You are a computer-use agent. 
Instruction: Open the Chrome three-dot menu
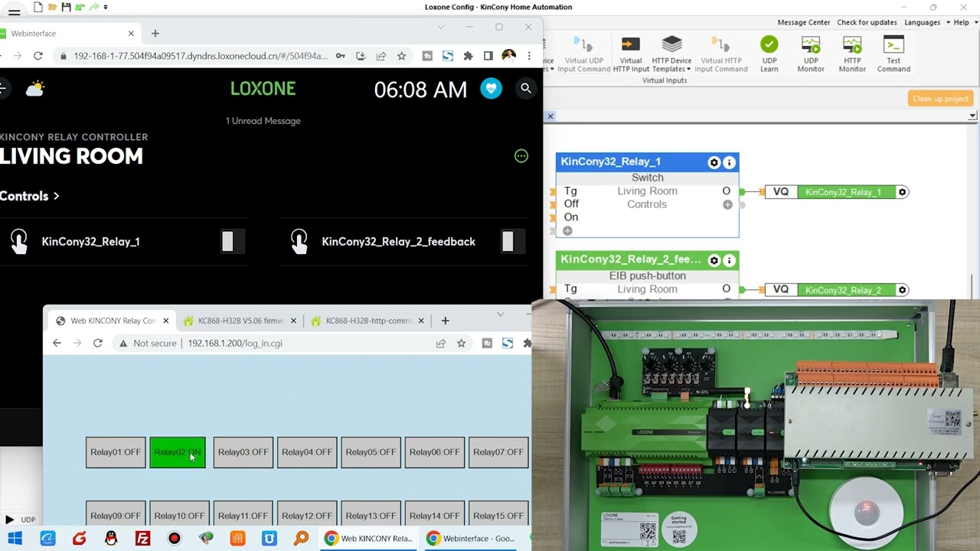pyautogui.click(x=529, y=56)
